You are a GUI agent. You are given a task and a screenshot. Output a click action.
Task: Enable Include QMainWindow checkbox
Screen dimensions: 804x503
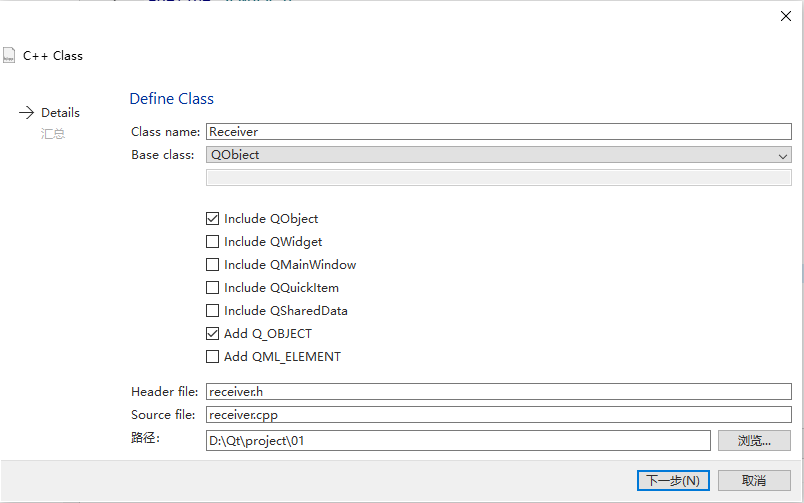tap(212, 265)
